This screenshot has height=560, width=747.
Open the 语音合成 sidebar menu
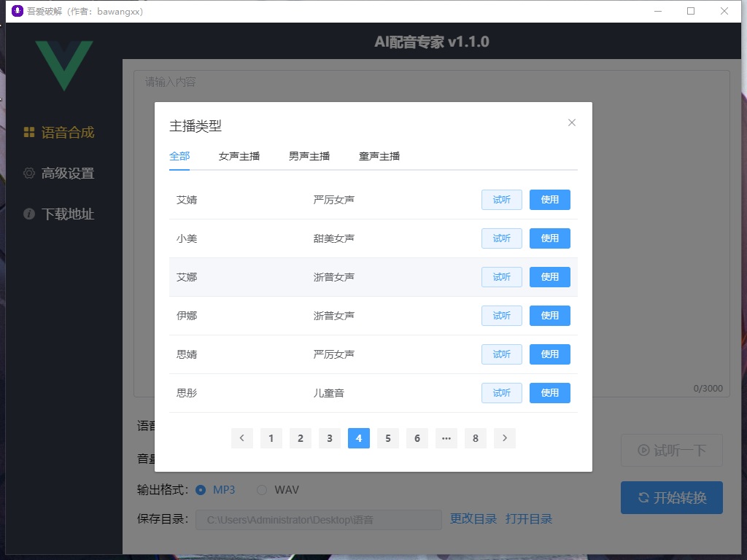coord(59,133)
